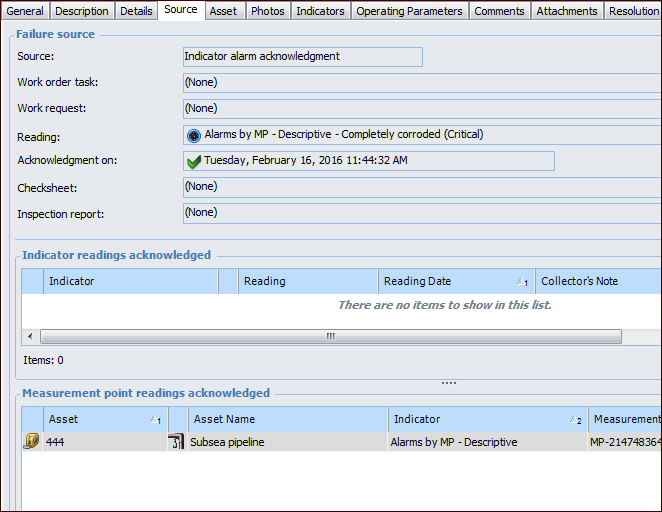Click the Acknowledgment on date field
The width and height of the screenshot is (662, 512).
369,161
